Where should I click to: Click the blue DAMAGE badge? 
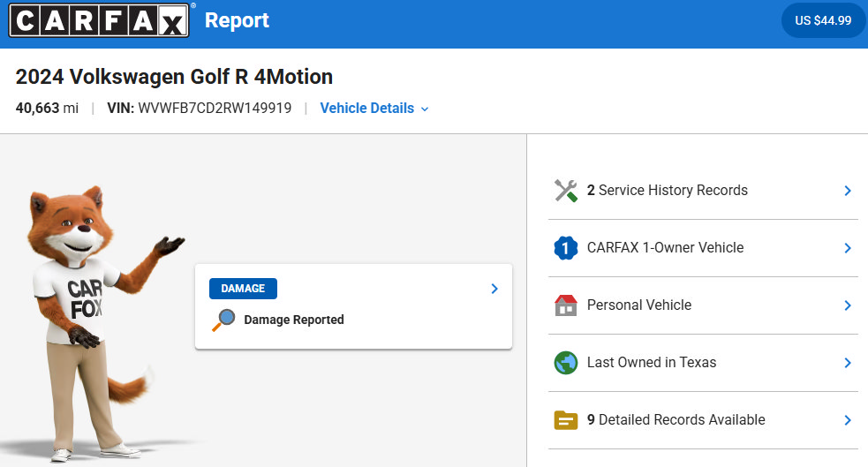(x=243, y=289)
